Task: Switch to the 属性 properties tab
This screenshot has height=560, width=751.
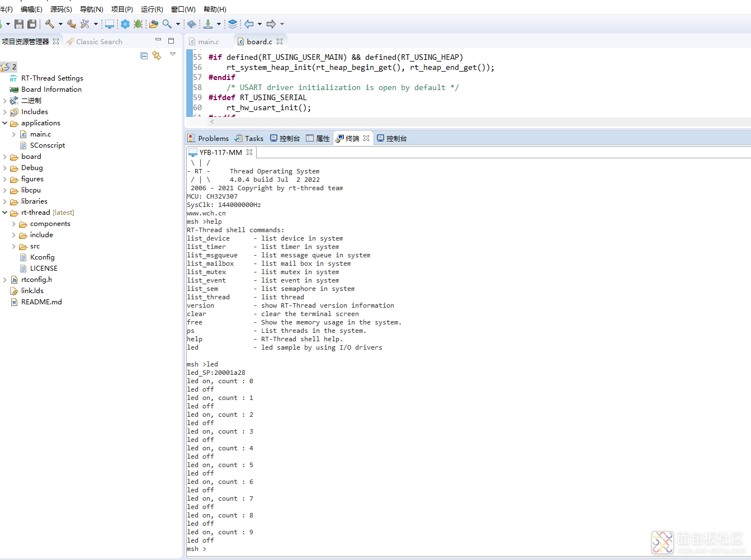Action: (318, 138)
